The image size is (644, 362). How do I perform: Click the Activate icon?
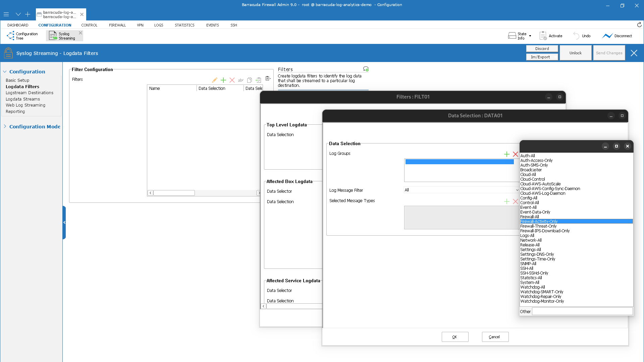click(543, 36)
